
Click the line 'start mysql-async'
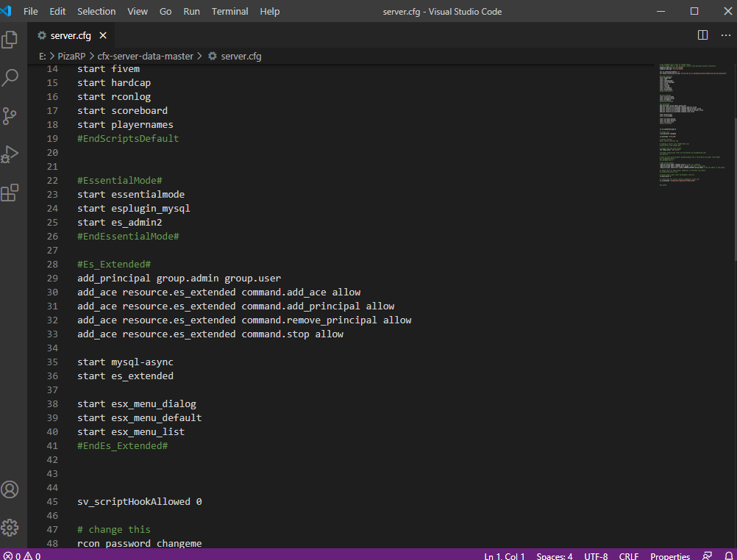coord(126,362)
